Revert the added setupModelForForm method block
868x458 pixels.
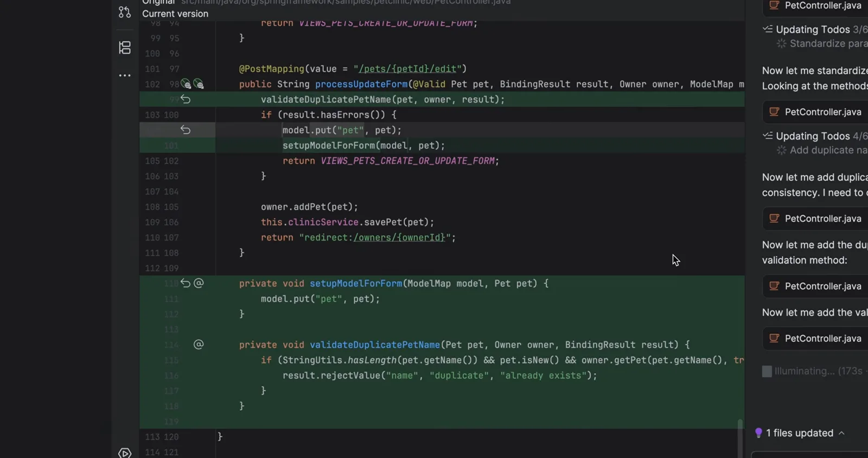pos(186,283)
